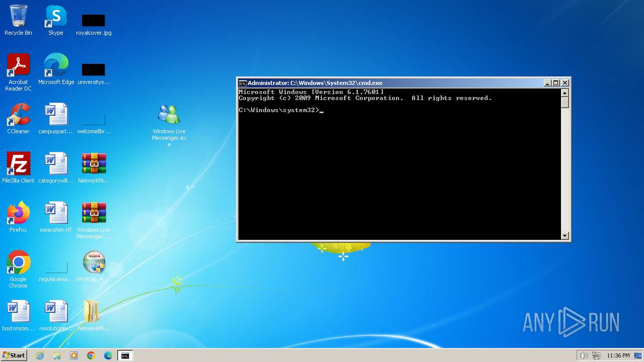Open Windows Explorer from taskbar

click(x=57, y=355)
